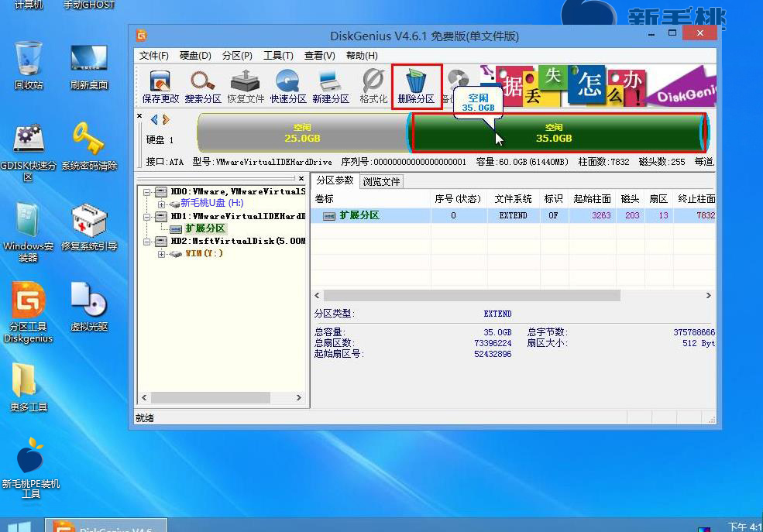The image size is (763, 532).
Task: Click 序号(状态) column header
Action: [459, 198]
